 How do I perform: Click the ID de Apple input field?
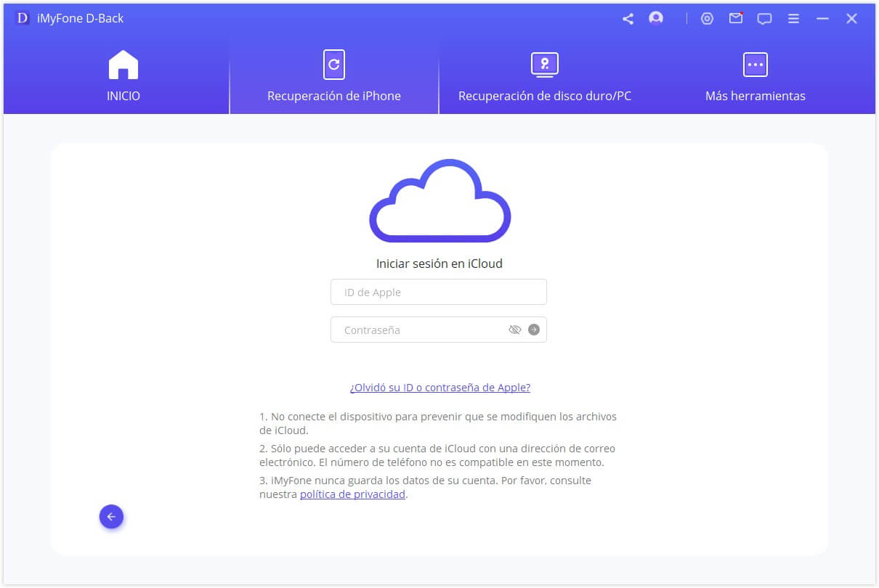coord(439,291)
